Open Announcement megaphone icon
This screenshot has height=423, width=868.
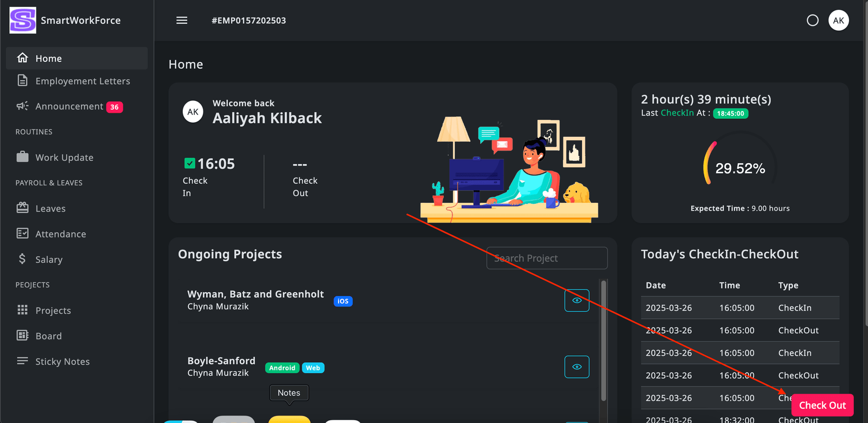click(22, 106)
